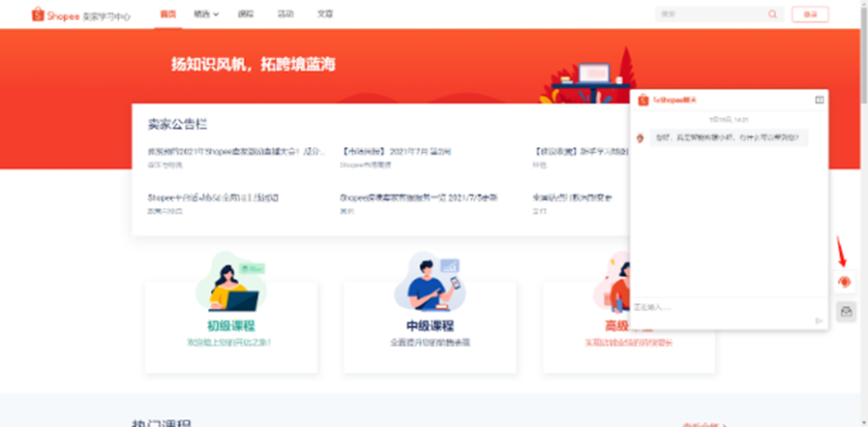Click the 中级课程 illustration
Image resolution: width=868 pixels, height=427 pixels.
click(x=430, y=282)
